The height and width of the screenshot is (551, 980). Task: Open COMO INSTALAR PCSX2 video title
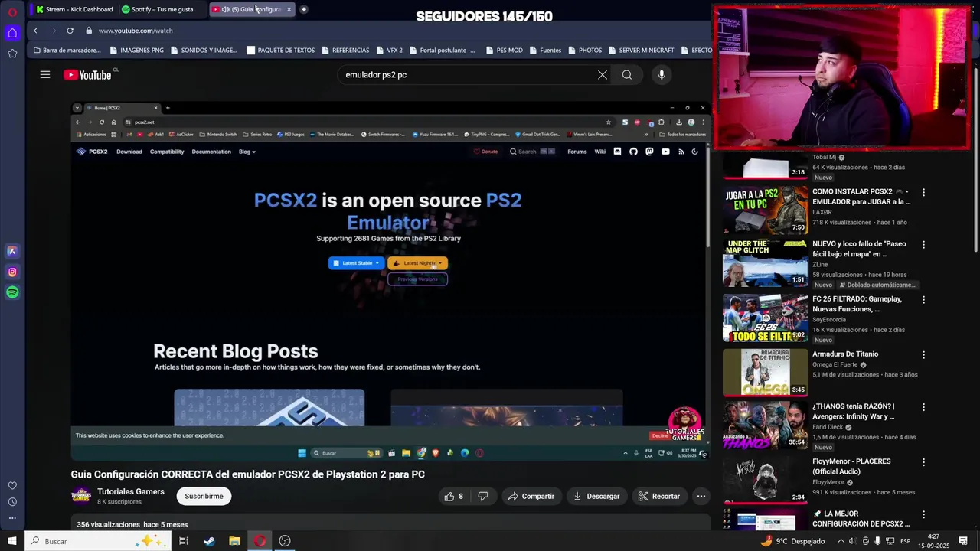click(861, 197)
